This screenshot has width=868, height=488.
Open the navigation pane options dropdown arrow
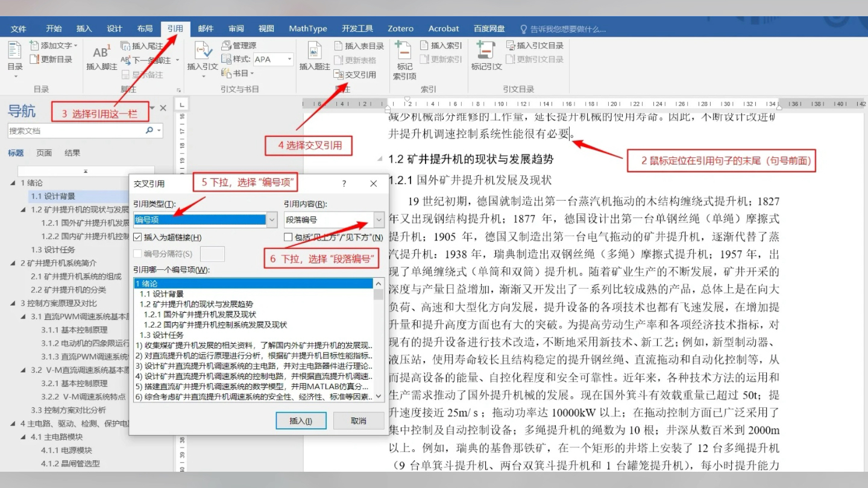[x=153, y=108]
